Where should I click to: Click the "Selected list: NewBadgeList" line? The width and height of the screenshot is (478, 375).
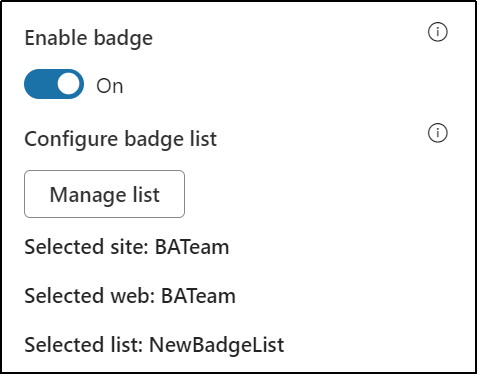pyautogui.click(x=154, y=345)
